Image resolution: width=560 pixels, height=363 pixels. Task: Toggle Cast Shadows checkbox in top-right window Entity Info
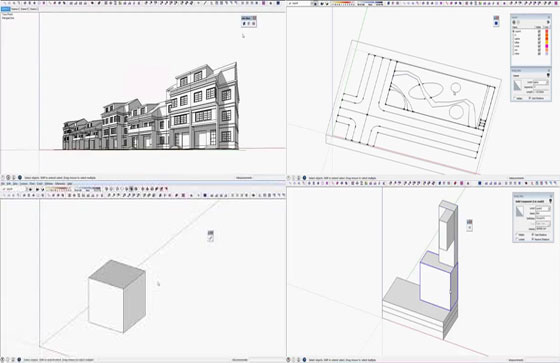click(x=530, y=98)
